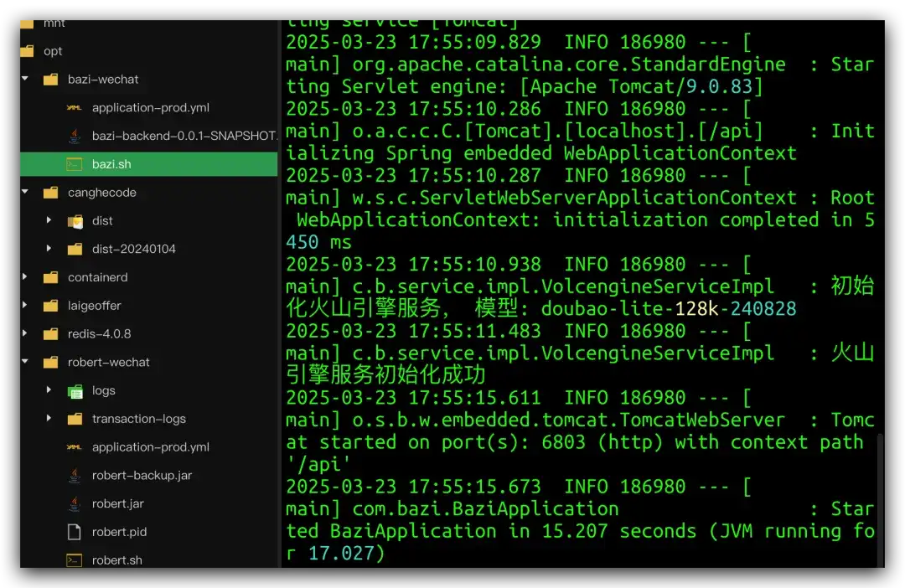
Task: Click the green logs folder icon
Action: coord(75,391)
